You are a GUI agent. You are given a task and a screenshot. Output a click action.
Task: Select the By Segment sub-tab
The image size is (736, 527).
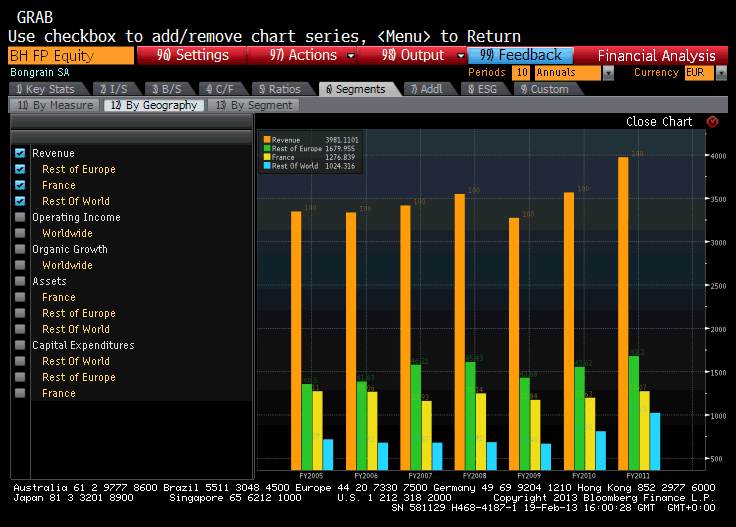(x=253, y=105)
